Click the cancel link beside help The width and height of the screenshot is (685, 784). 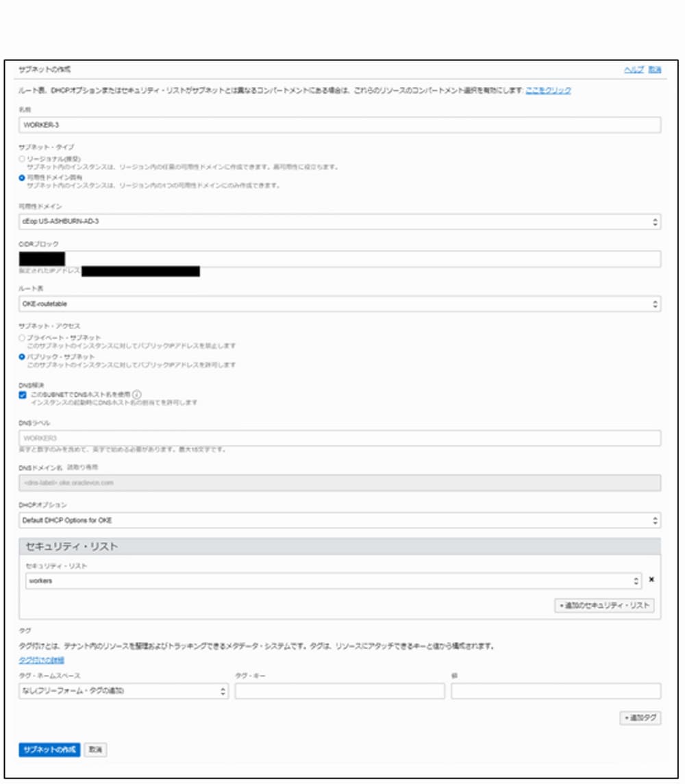655,69
